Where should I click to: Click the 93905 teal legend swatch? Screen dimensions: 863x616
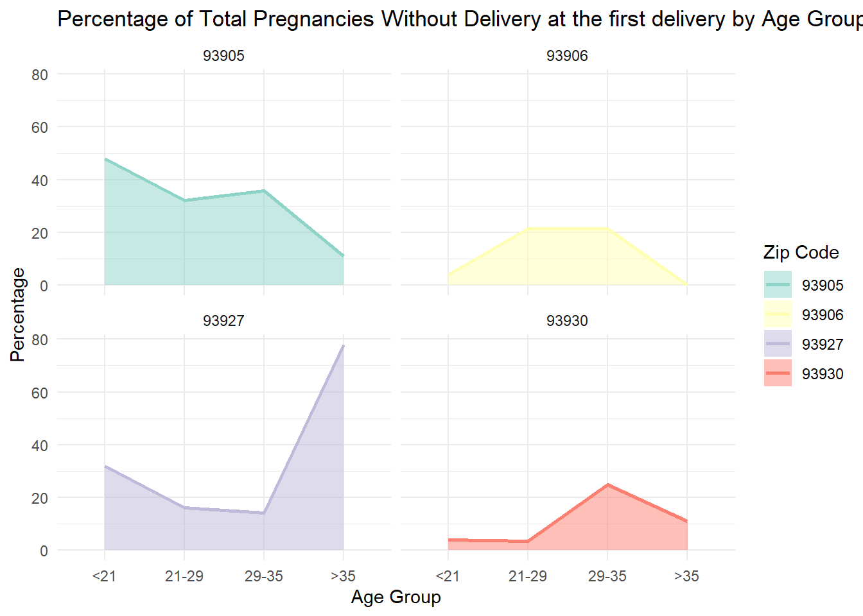(x=778, y=285)
